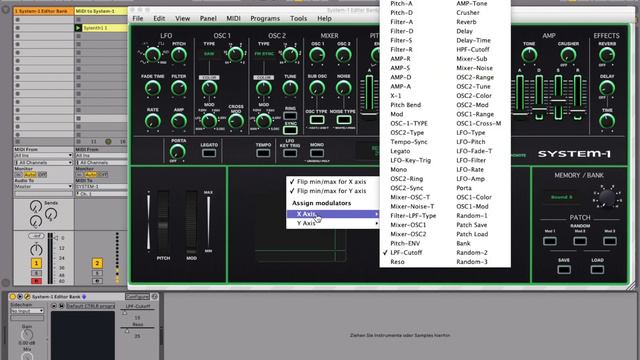This screenshot has width=640, height=360.
Task: Toggle the Tempo sync button
Action: tap(263, 153)
